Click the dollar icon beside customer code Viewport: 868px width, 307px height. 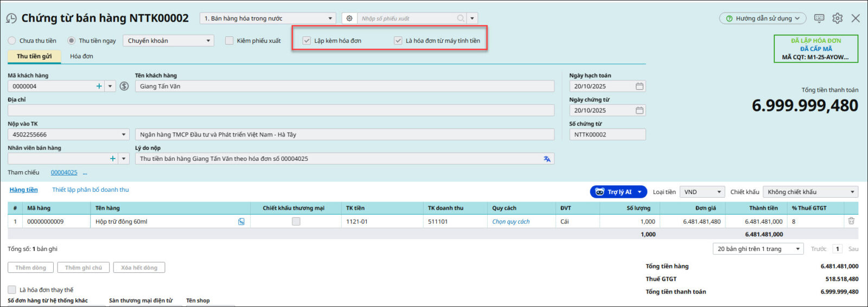point(124,86)
